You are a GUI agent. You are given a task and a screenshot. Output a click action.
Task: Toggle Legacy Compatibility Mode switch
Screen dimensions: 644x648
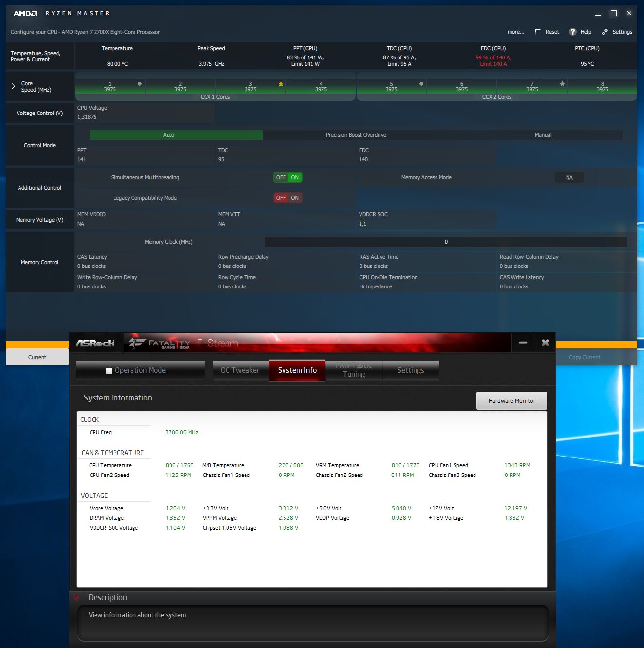(288, 198)
